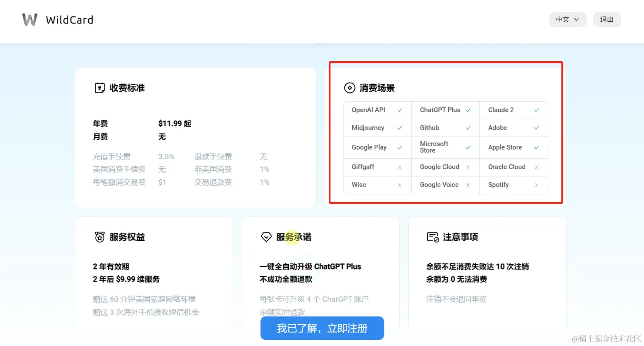Image resolution: width=644 pixels, height=346 pixels.
Task: Click the Github label
Action: tap(430, 128)
